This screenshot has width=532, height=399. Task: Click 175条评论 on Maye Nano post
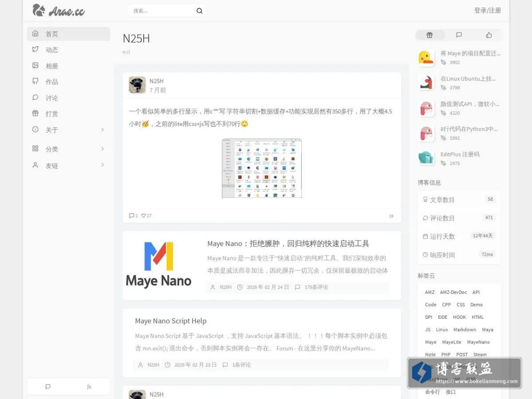316,287
